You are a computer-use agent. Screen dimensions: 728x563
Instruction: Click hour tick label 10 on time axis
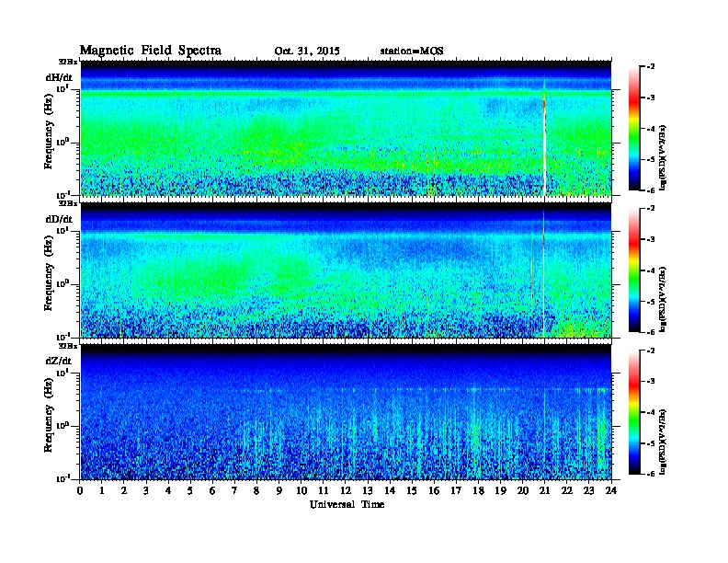(301, 490)
